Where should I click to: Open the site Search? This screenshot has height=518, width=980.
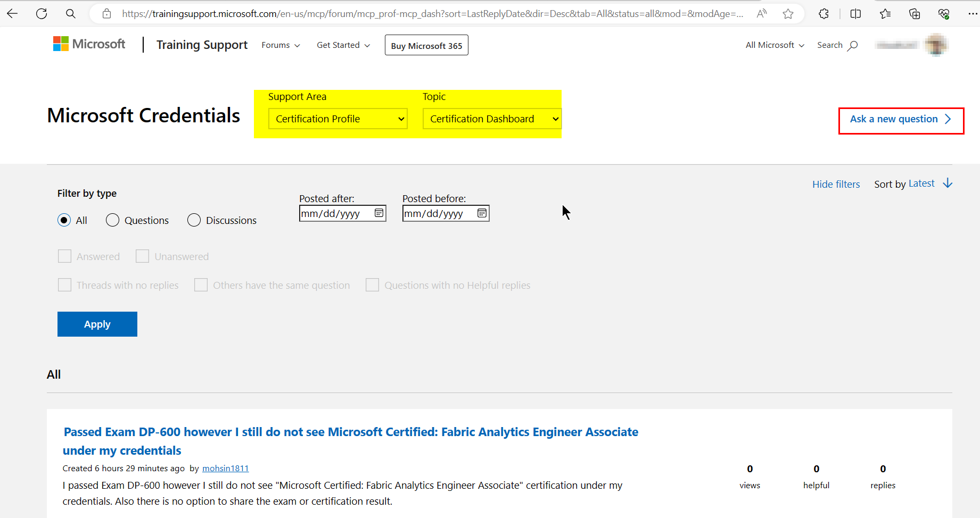[837, 45]
